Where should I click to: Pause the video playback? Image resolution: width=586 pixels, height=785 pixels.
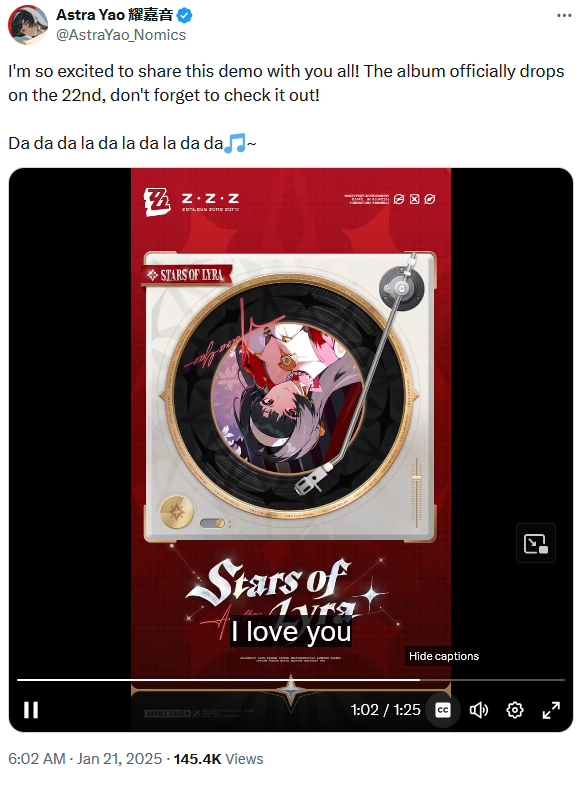coord(31,709)
